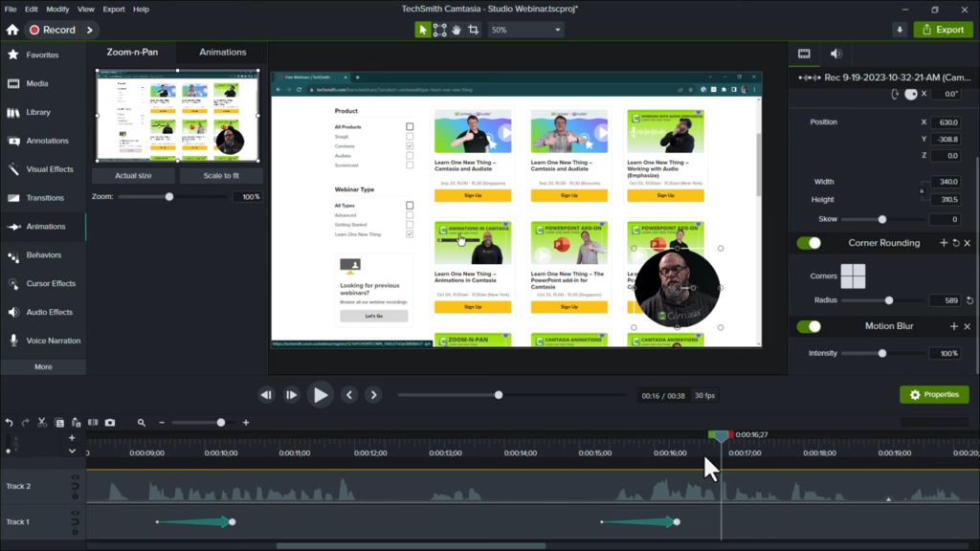Screen dimensions: 980x551
Task: Uncheck the Camtasia product checkbox
Action: (x=410, y=146)
